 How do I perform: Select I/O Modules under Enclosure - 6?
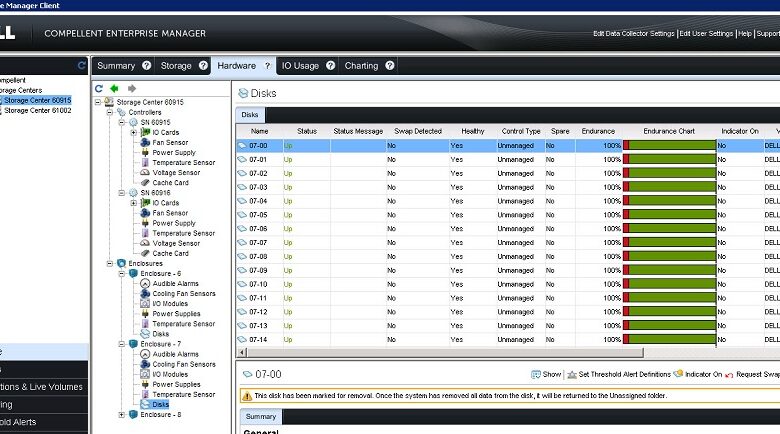pos(170,303)
